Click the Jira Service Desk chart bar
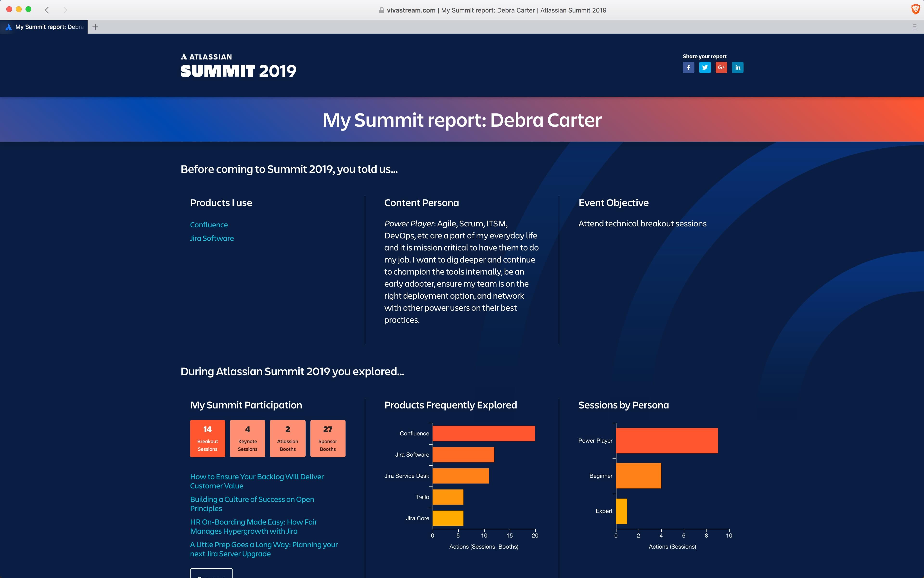Viewport: 924px width, 578px height. [461, 476]
